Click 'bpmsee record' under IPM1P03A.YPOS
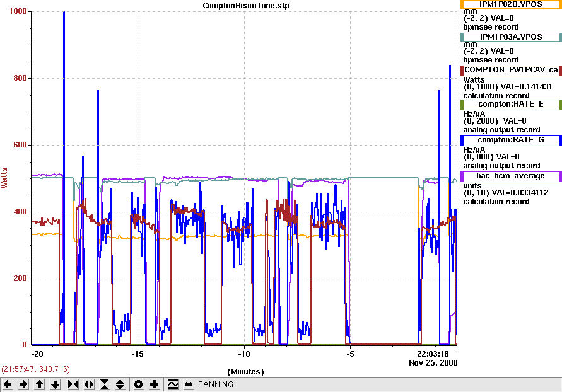The height and width of the screenshot is (392, 562). (491, 60)
